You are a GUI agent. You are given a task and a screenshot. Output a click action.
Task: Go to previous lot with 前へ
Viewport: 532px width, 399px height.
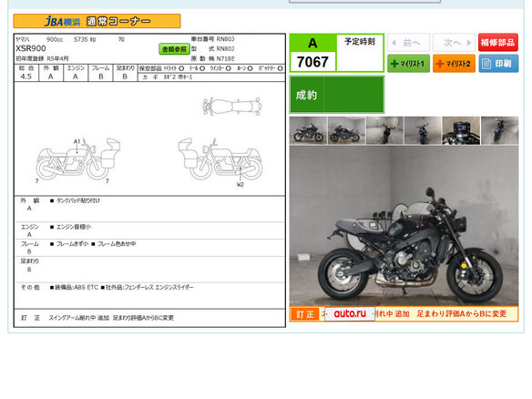point(408,43)
